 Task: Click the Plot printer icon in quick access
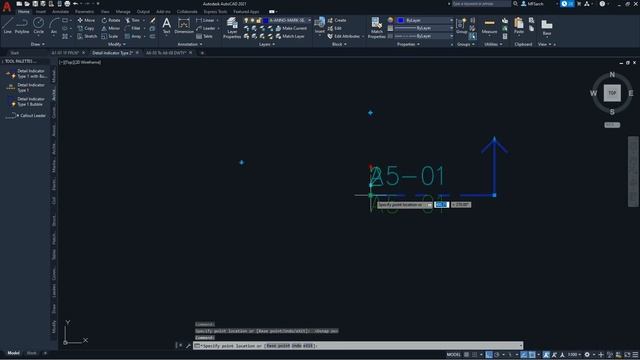click(x=67, y=4)
